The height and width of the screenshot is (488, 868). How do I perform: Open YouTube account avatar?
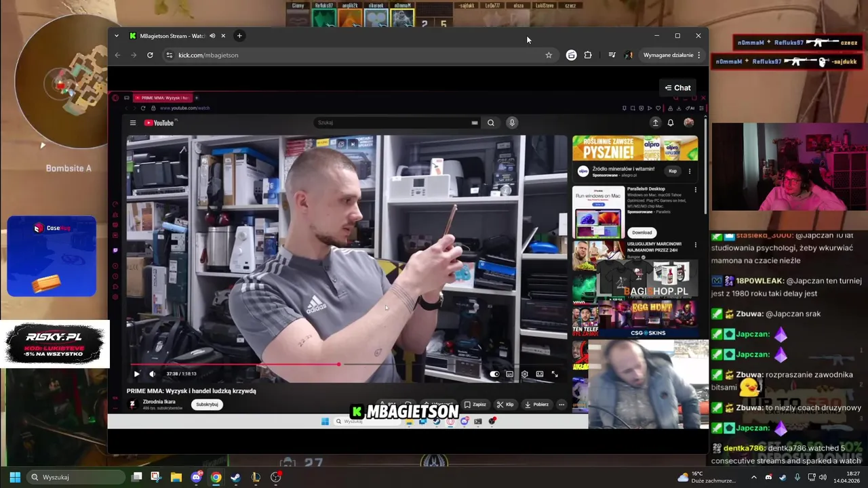[x=689, y=123]
